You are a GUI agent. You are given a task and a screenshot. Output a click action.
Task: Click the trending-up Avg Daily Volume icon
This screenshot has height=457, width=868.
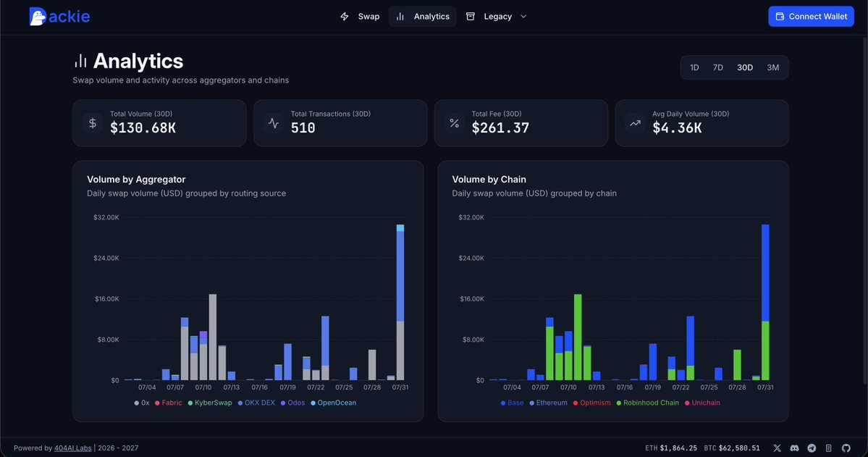[635, 123]
